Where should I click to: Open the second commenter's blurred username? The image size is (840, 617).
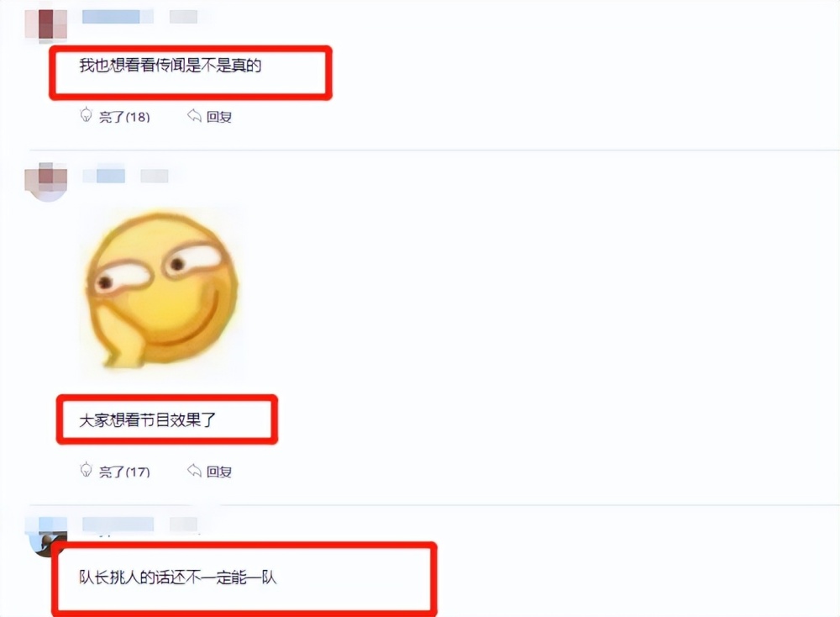tap(104, 176)
